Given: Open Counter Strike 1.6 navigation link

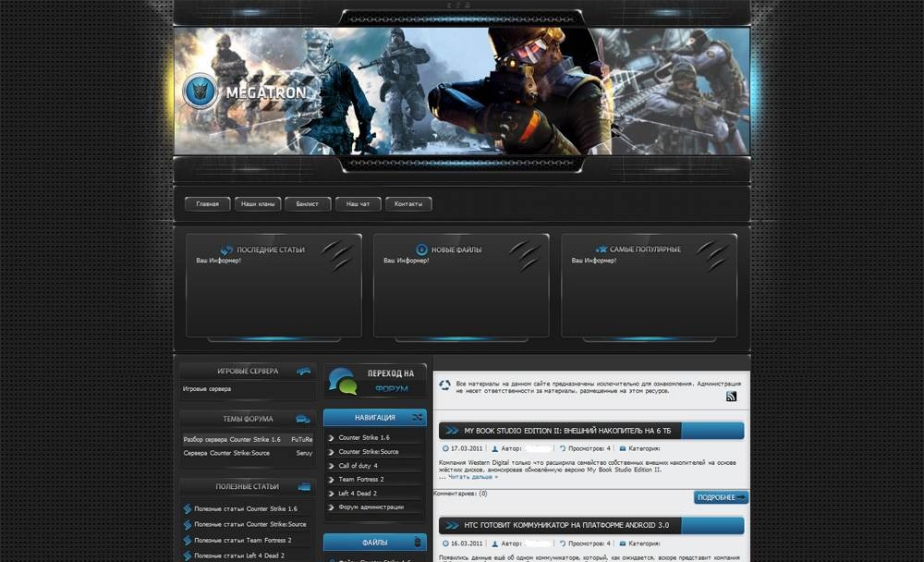Looking at the screenshot, I should click(363, 437).
